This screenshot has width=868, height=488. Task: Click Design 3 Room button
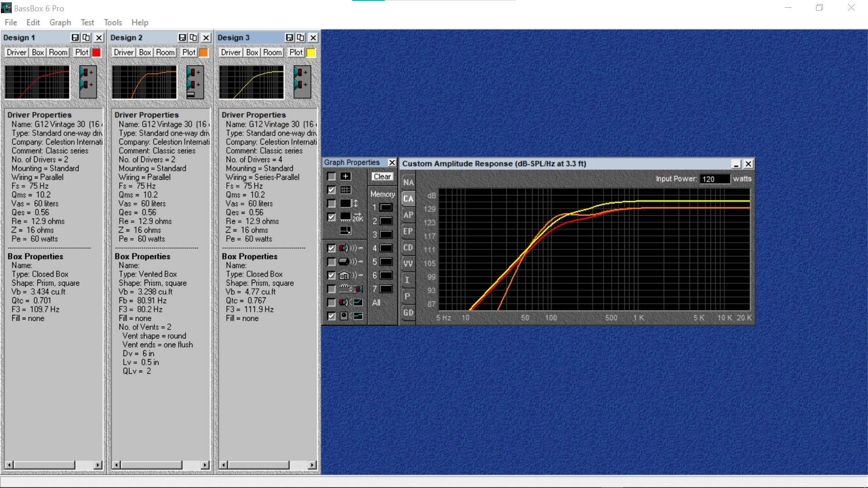click(x=273, y=52)
